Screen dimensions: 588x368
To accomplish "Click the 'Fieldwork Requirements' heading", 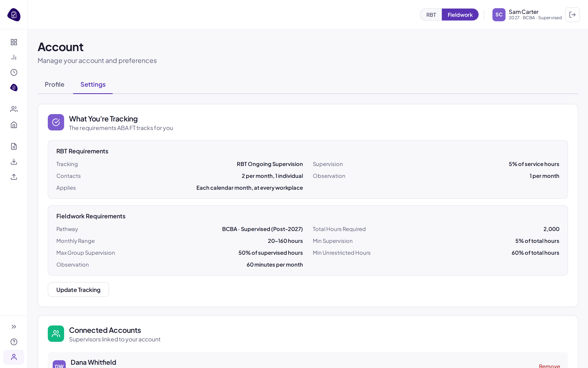I will [91, 216].
